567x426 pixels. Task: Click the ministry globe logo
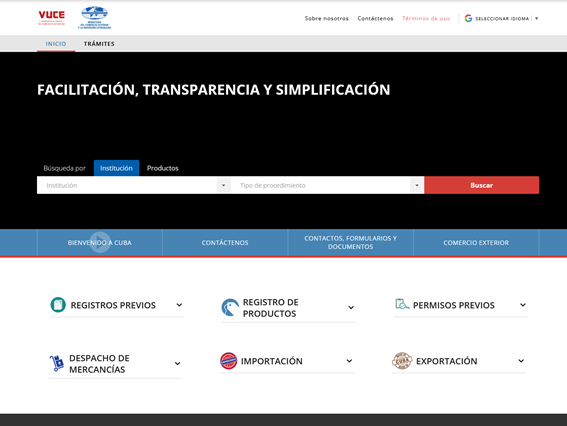(x=94, y=17)
